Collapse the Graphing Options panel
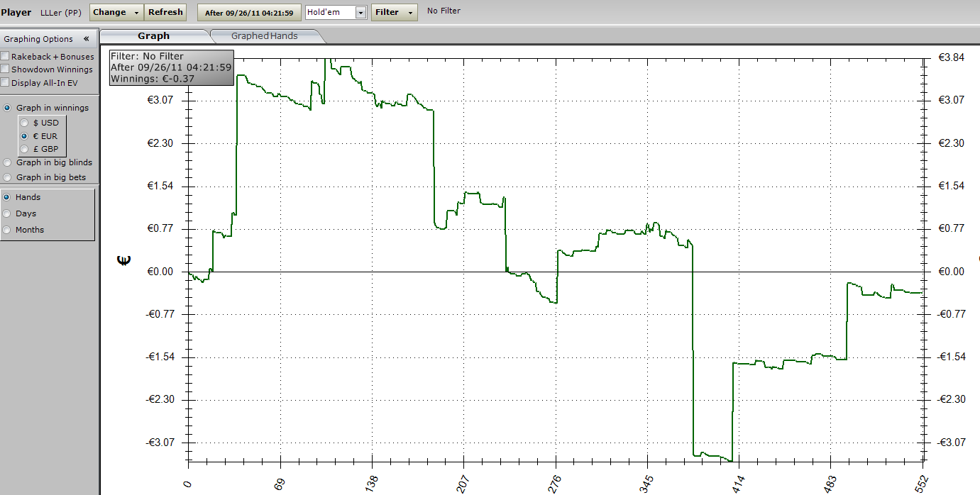Image resolution: width=980 pixels, height=495 pixels. [x=87, y=39]
